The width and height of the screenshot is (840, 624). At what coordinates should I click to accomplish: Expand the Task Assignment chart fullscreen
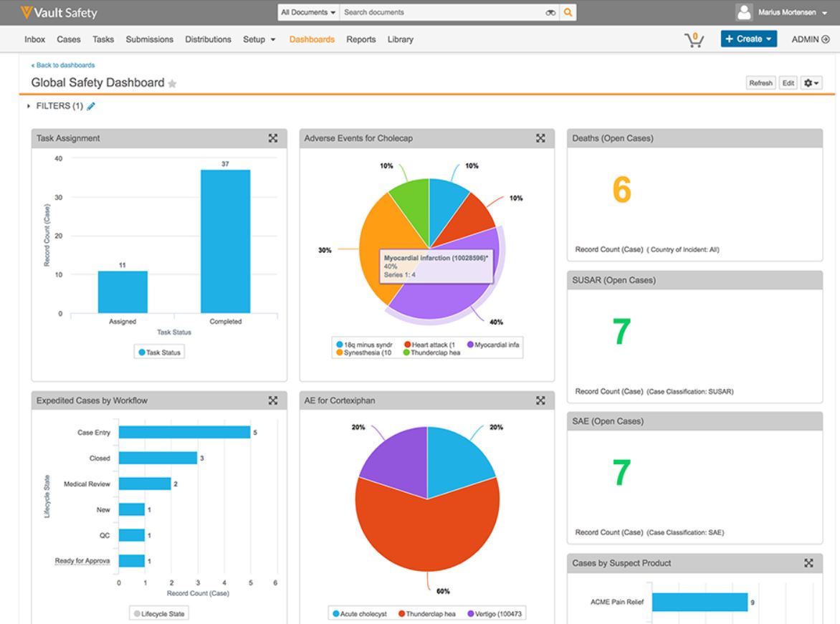(x=272, y=138)
